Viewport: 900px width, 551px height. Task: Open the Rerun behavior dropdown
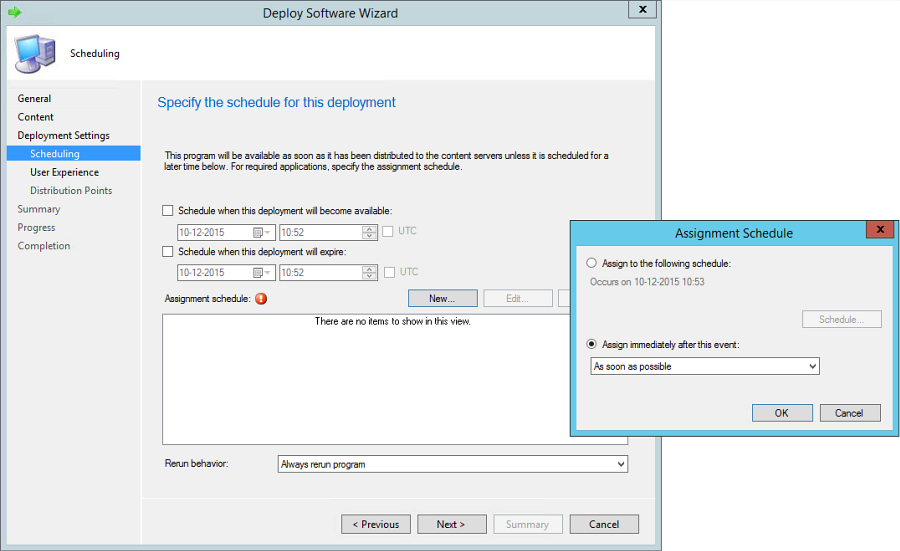(x=620, y=465)
